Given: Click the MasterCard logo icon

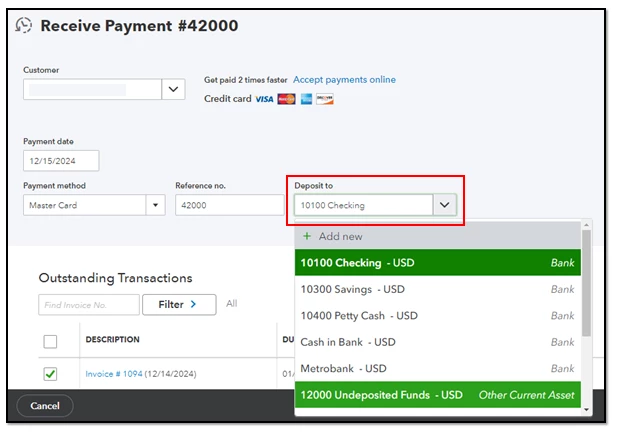Looking at the screenshot, I should pos(286,99).
